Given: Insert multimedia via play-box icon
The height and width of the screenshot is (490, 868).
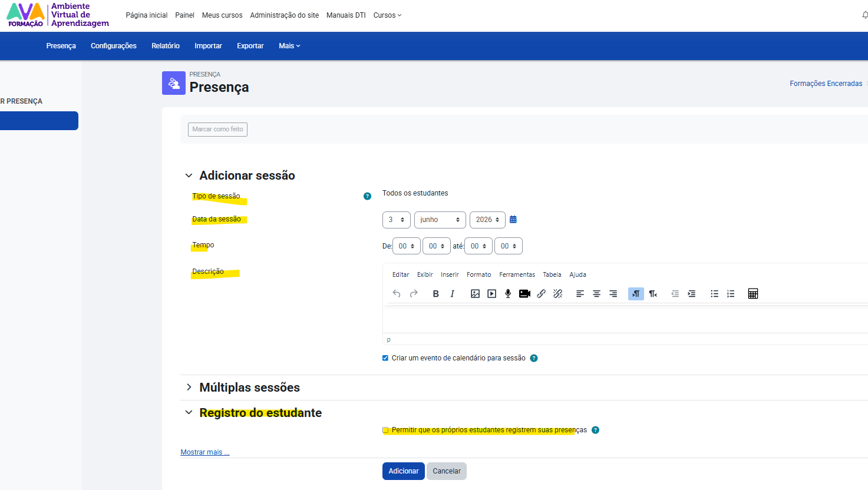Looking at the screenshot, I should point(491,293).
